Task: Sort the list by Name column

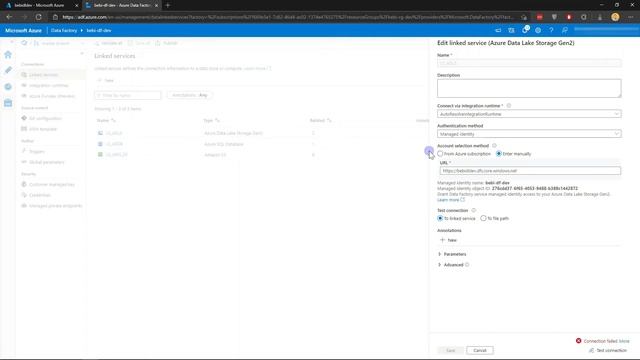Action: pos(106,120)
